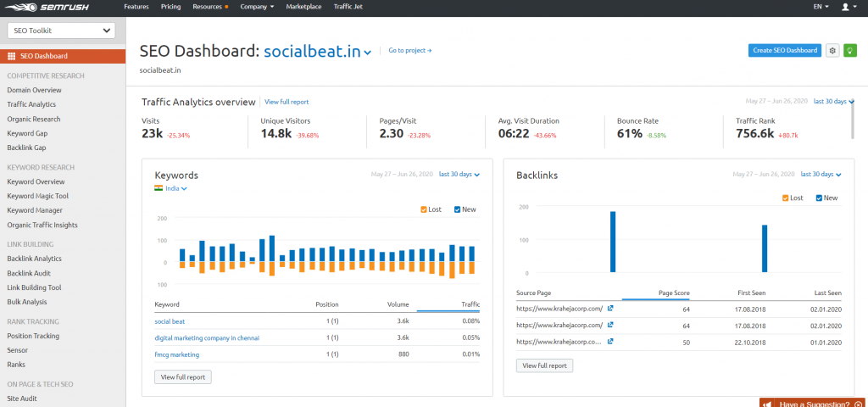Click Go to project link
868x407 pixels.
pos(409,50)
